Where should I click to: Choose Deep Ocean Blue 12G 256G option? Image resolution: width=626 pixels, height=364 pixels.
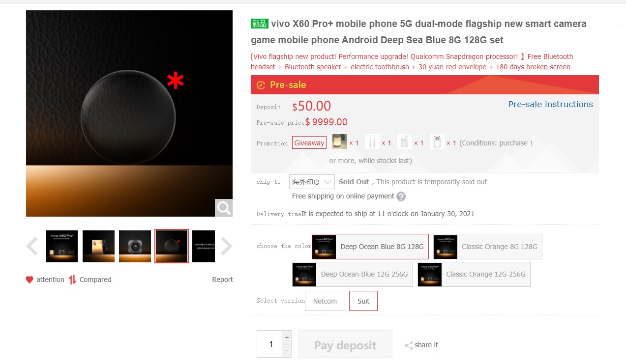352,274
